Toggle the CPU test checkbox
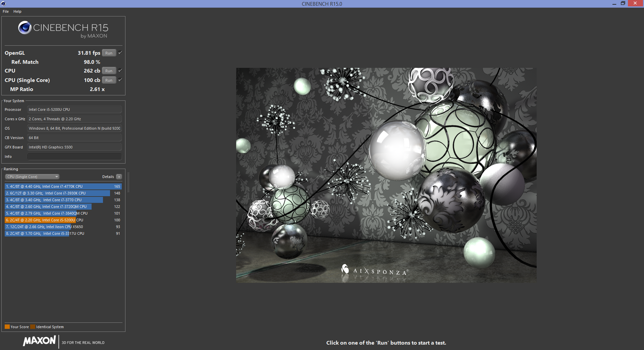Screen dimensions: 644x350 click(120, 71)
